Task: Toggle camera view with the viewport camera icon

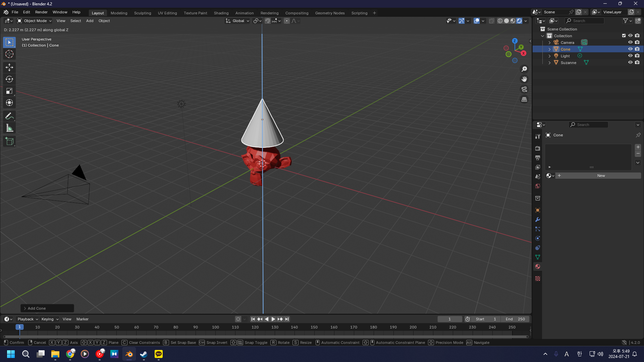Action: click(x=524, y=89)
